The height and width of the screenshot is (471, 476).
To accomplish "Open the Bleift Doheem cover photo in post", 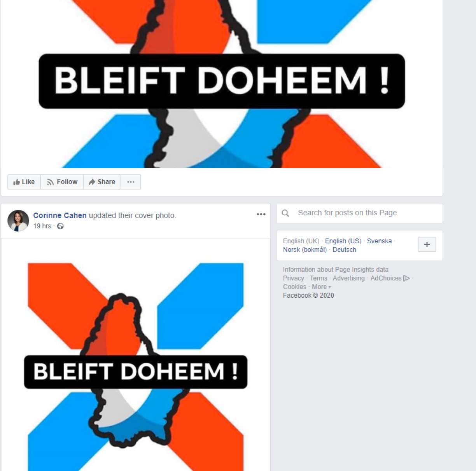I will coord(136,355).
